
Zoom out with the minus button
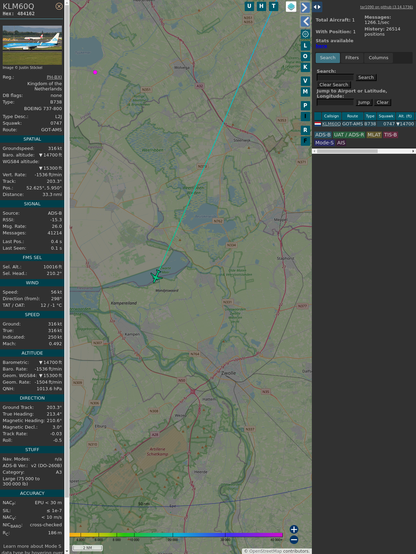(294, 540)
